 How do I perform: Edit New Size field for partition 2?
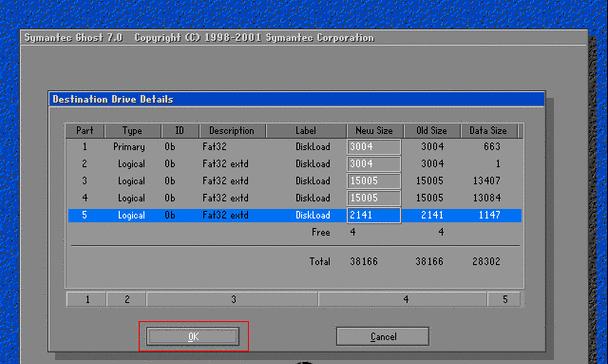(x=374, y=164)
